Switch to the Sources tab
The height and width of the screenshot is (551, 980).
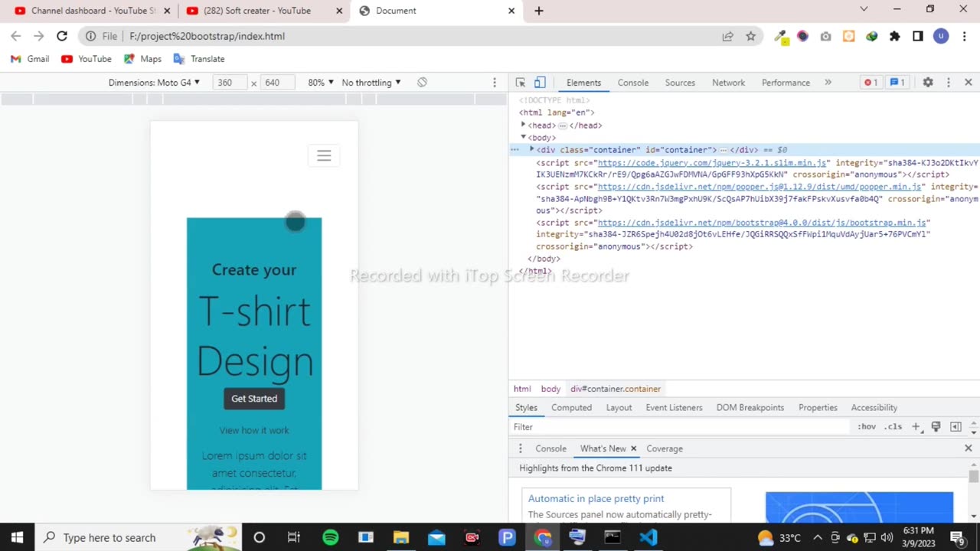click(680, 83)
